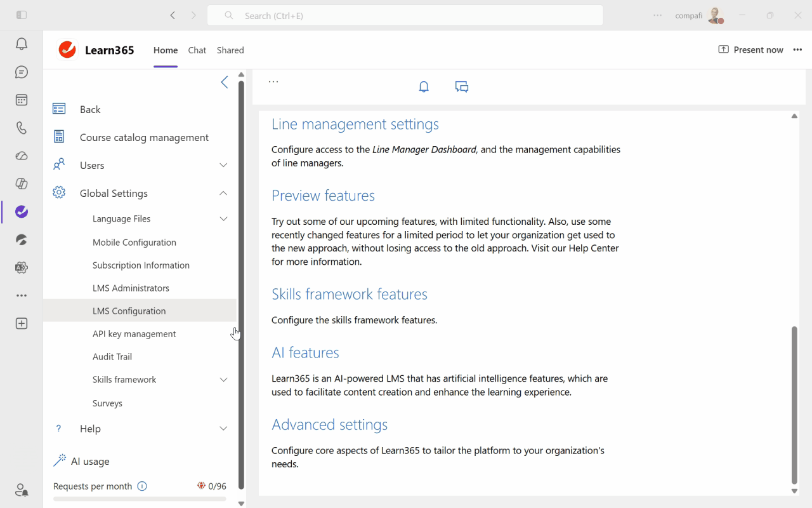
Task: Open the Line management settings link
Action: (355, 124)
